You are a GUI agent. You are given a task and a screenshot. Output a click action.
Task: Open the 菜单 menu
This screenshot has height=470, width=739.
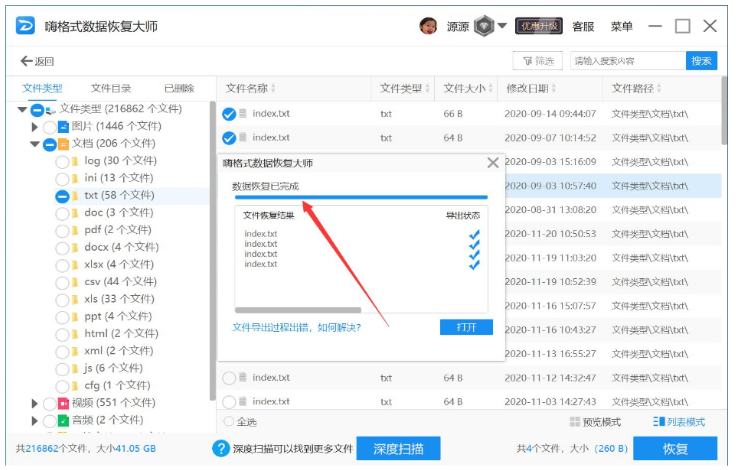tap(621, 26)
